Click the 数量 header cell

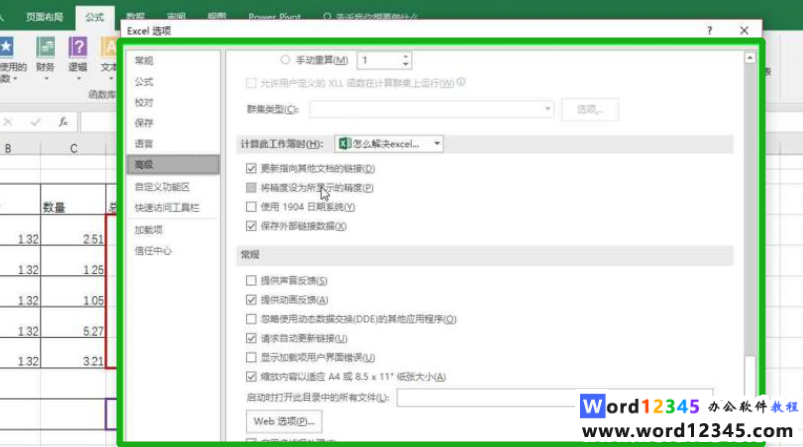click(x=73, y=199)
